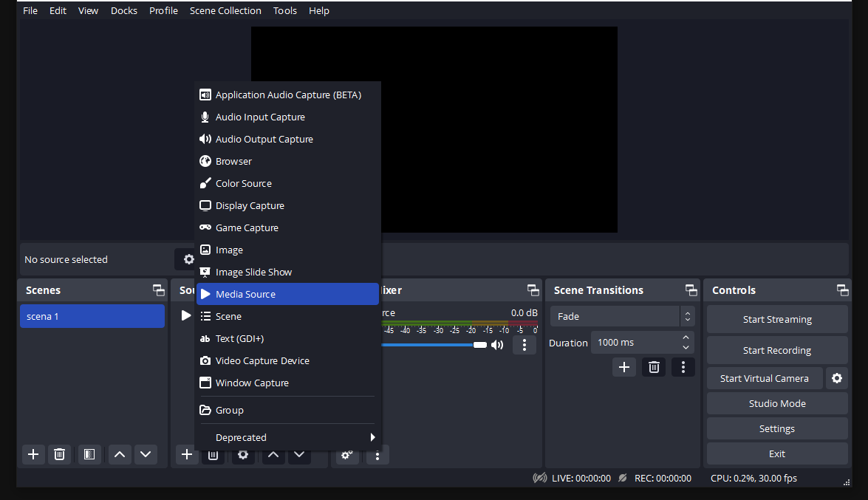Mute the audio source speaker icon

pos(497,344)
